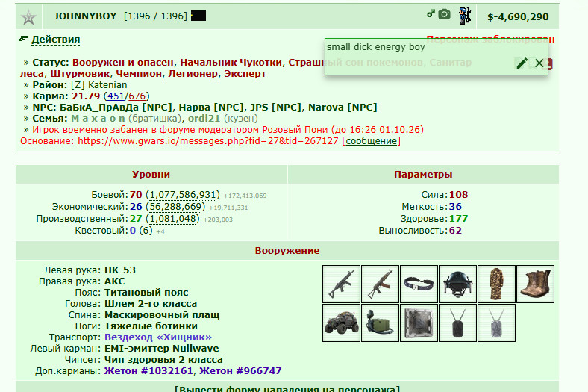This screenshot has width=588, height=392.
Task: Click Маскировочный плащ item name
Action: (162, 315)
